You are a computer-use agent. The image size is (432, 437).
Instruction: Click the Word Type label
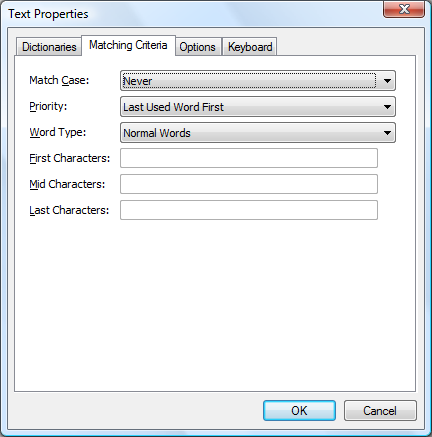58,132
